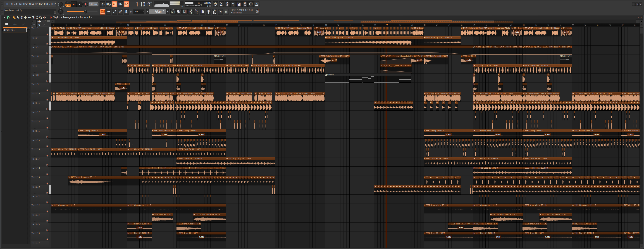Click the Save project icon
This screenshot has height=249, width=644.
239,4
